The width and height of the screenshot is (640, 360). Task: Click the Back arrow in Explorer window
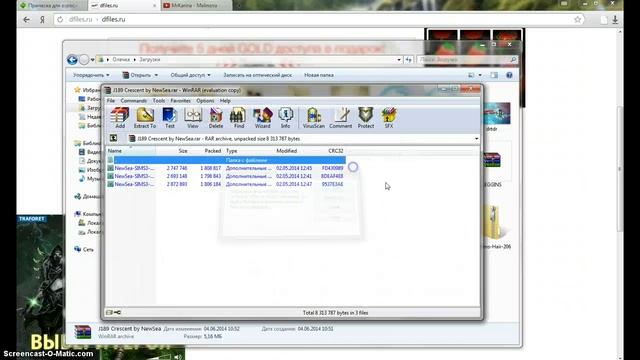72,60
